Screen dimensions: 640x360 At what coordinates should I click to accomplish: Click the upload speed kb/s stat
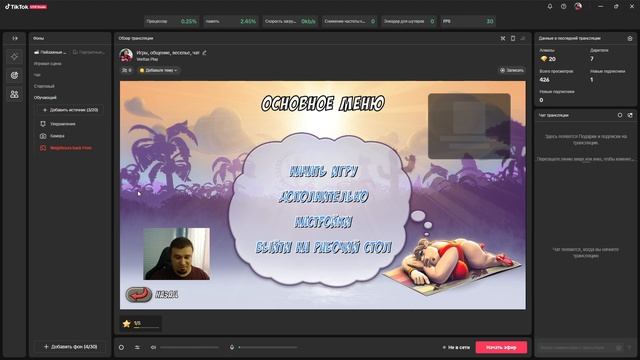pos(290,21)
